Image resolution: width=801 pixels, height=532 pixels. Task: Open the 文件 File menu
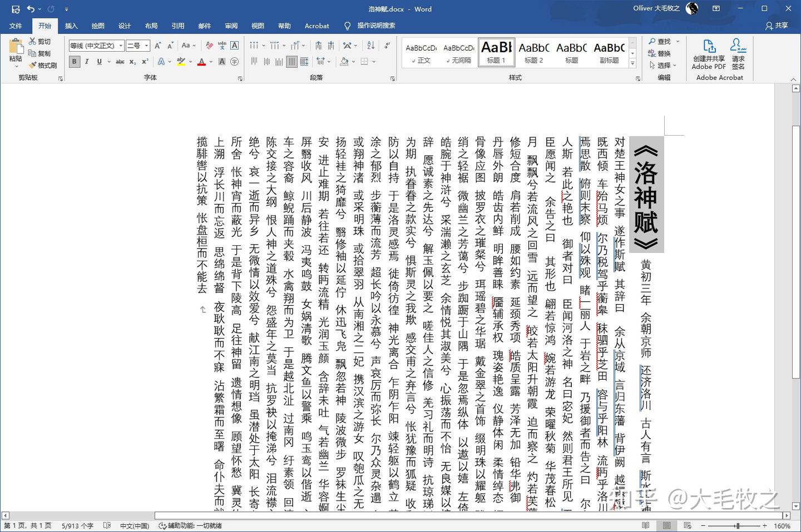[x=16, y=26]
